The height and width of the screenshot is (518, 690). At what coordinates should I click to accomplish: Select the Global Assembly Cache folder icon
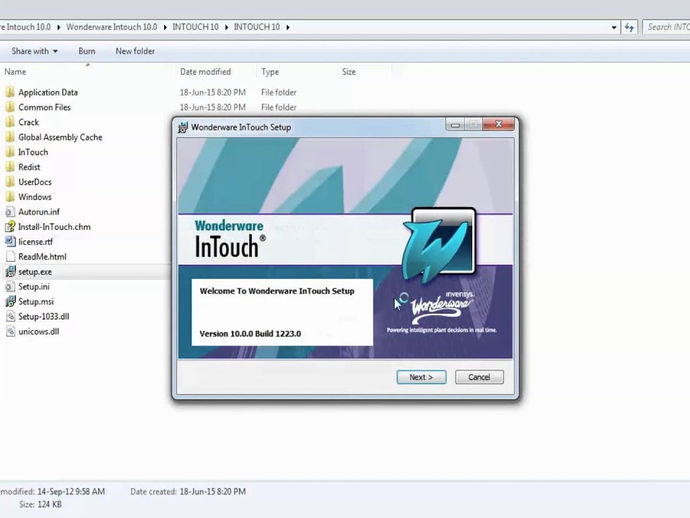coord(10,137)
